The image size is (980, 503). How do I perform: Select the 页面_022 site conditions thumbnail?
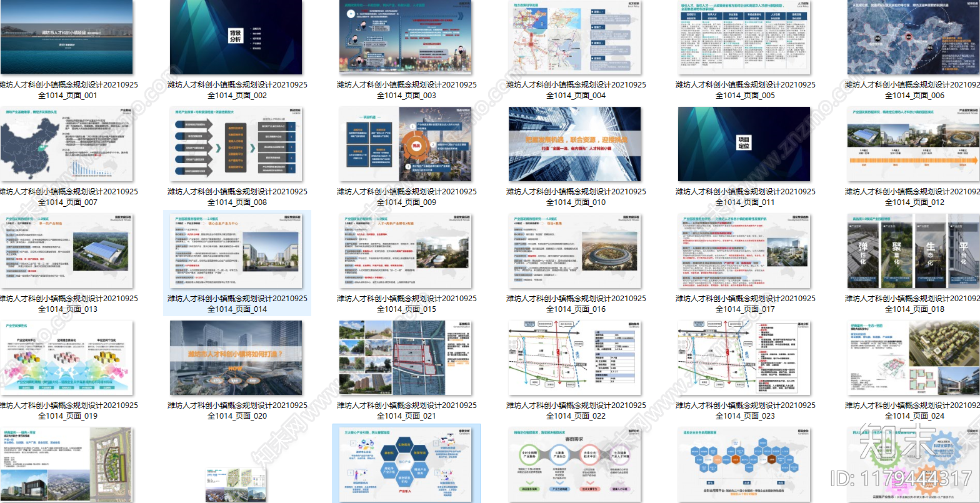(x=574, y=358)
